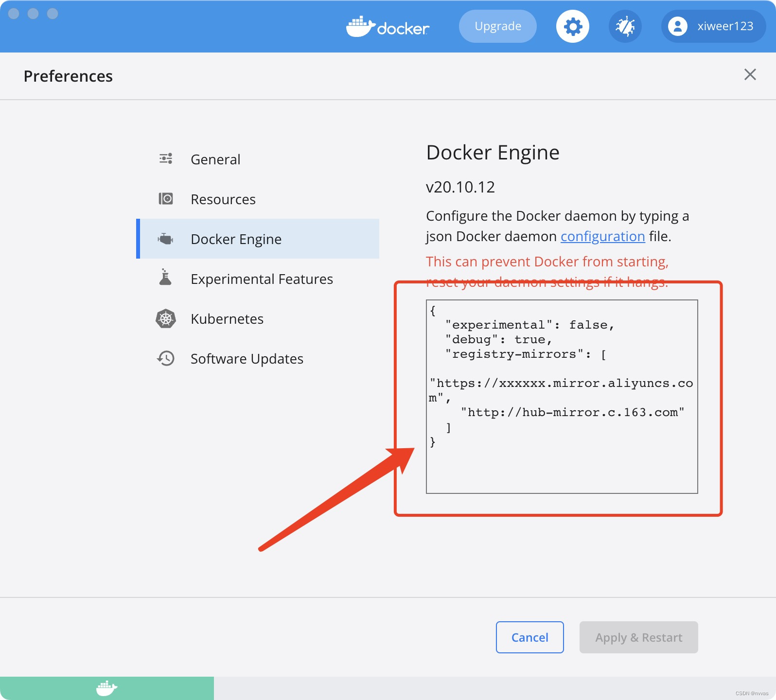Viewport: 776px width, 700px height.
Task: Click the General sliders icon
Action: pyautogui.click(x=166, y=158)
